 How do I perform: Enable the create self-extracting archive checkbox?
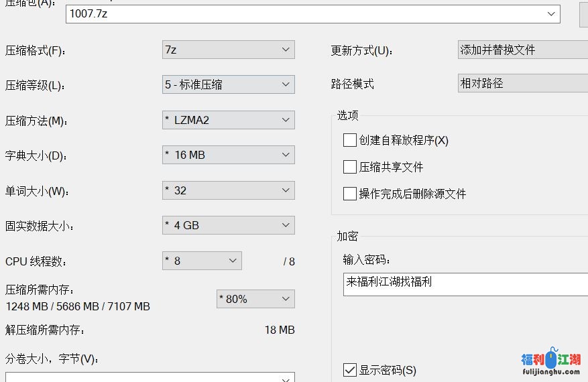(x=349, y=140)
